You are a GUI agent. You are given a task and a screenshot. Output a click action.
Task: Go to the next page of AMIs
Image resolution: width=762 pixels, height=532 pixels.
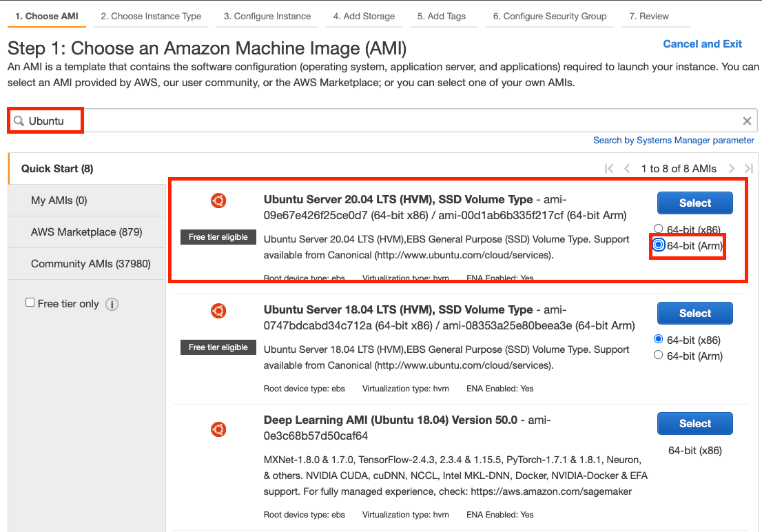click(x=732, y=168)
